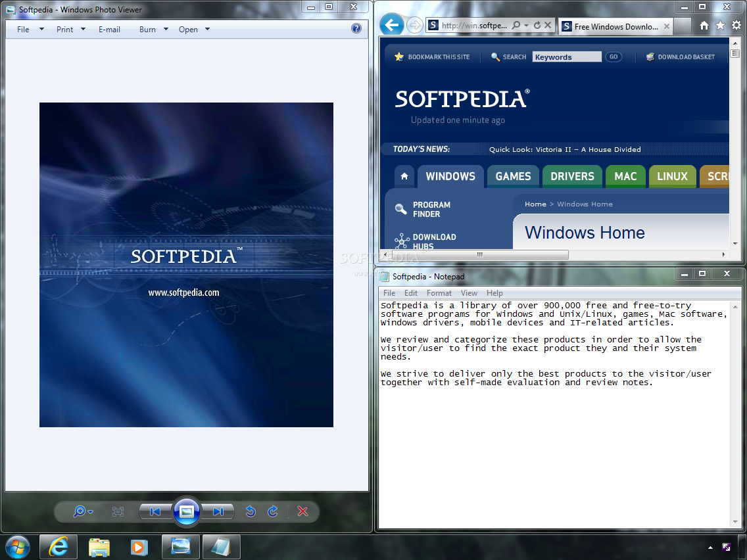Open the Notepad Help menu
The width and height of the screenshot is (747, 560).
tap(494, 293)
